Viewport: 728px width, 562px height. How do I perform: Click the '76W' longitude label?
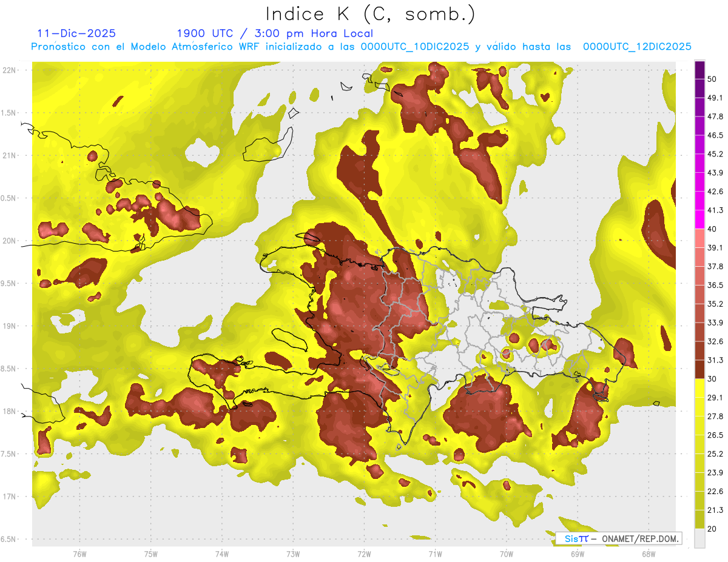click(79, 554)
